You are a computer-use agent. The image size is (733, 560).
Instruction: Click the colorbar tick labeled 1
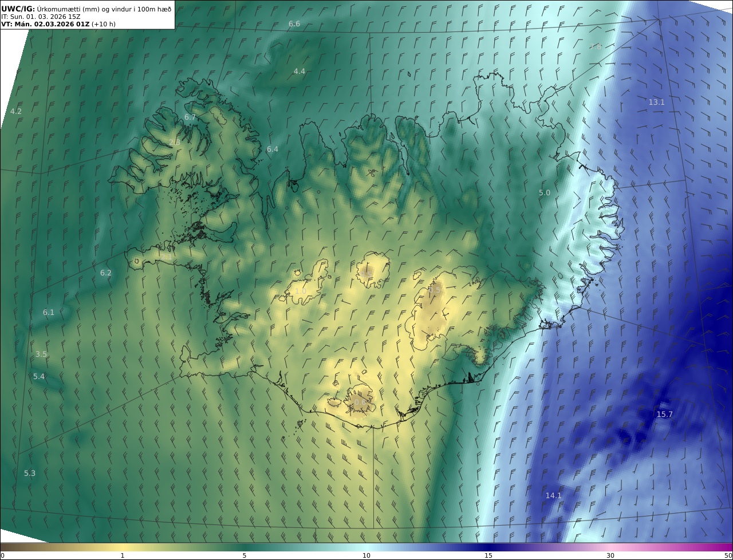coord(123,555)
